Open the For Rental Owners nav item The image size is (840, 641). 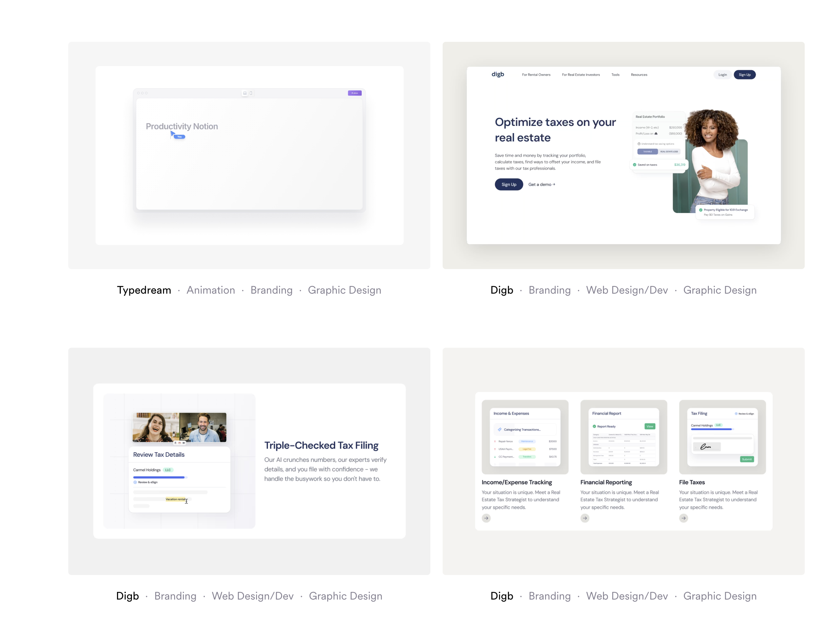(536, 75)
